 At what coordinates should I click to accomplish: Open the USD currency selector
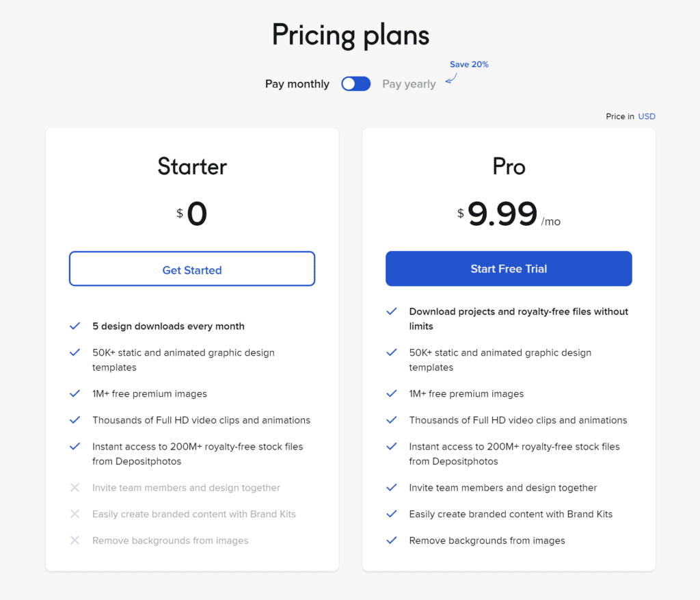(x=647, y=116)
